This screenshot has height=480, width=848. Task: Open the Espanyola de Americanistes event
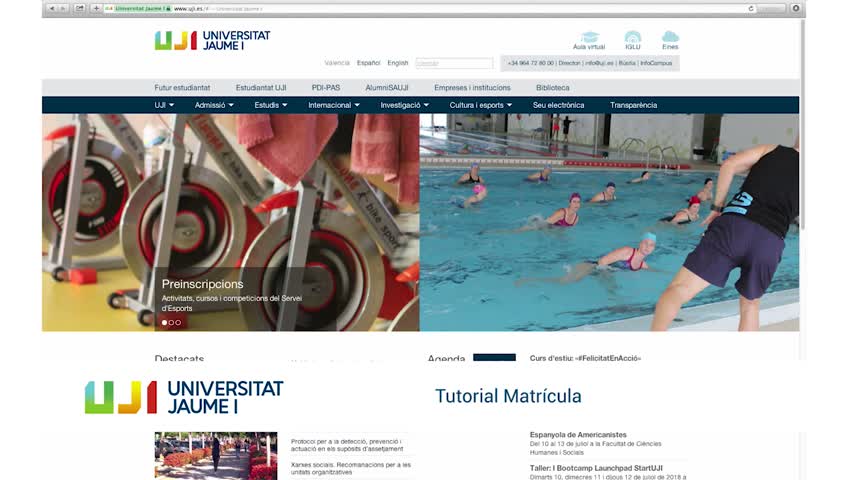[x=578, y=435]
